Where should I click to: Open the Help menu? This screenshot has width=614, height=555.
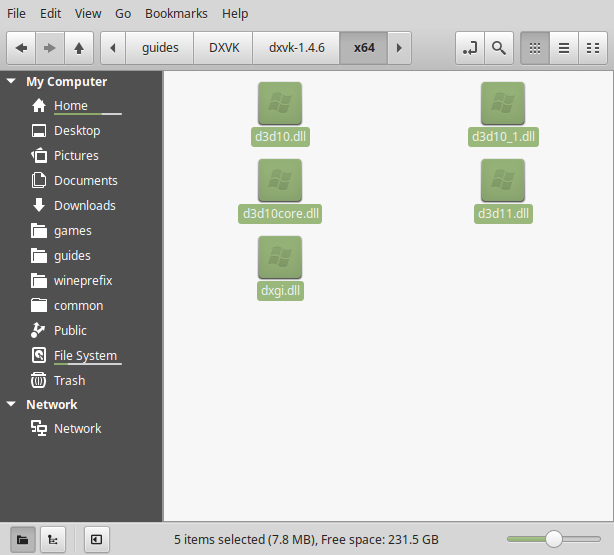click(x=235, y=14)
